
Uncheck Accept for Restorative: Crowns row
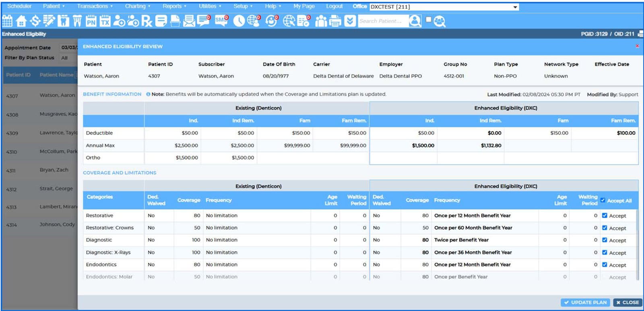click(x=605, y=228)
